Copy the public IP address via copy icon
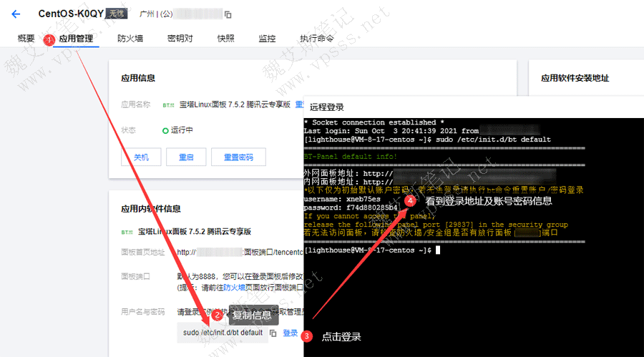Image resolution: width=644 pixels, height=357 pixels. (228, 14)
